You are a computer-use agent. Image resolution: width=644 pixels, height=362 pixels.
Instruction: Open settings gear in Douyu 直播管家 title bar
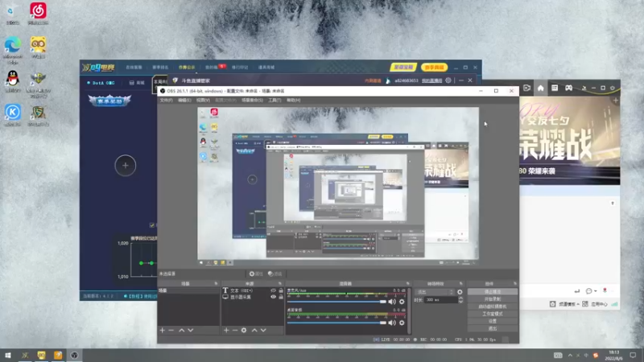coord(448,80)
